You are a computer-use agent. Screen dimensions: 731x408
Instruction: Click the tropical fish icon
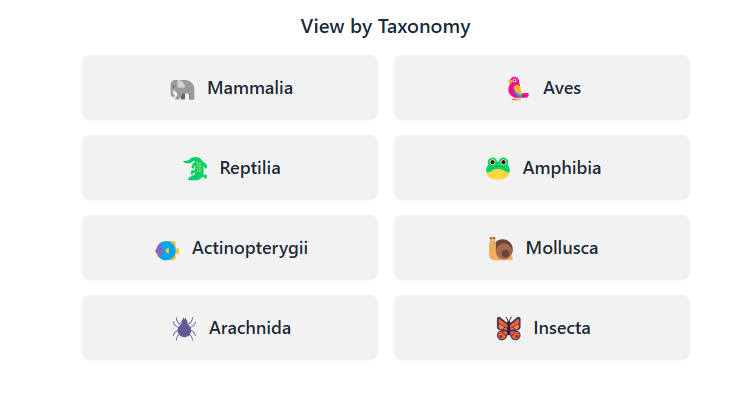click(167, 250)
